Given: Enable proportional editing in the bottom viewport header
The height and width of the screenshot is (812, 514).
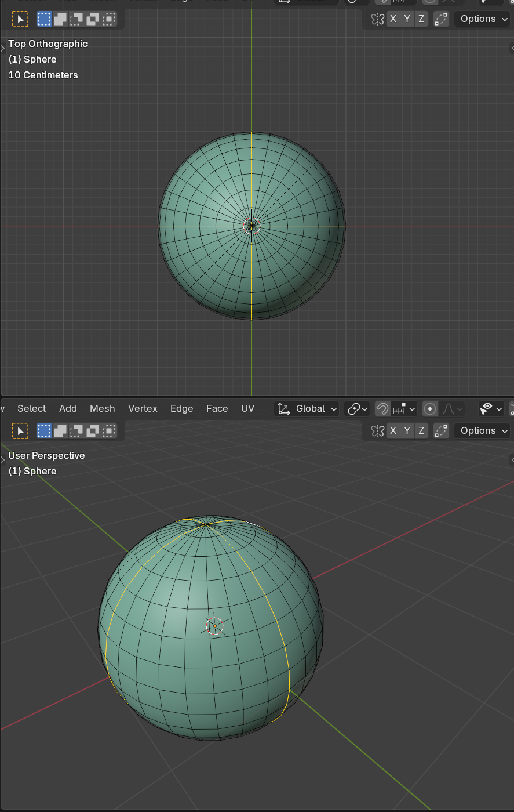Looking at the screenshot, I should (x=430, y=409).
